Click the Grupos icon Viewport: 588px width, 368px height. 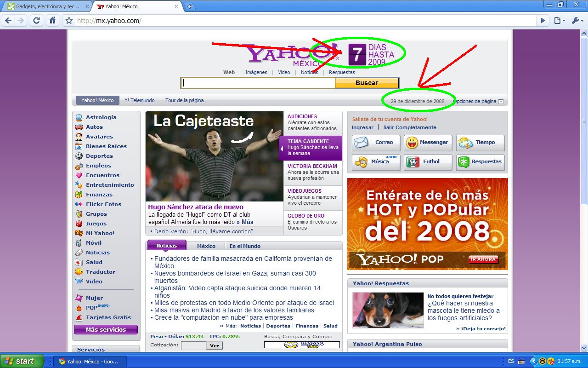(x=79, y=214)
